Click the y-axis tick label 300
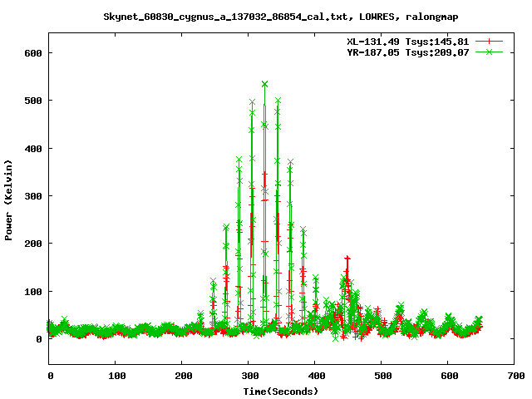The width and height of the screenshot is (532, 399). 33,196
